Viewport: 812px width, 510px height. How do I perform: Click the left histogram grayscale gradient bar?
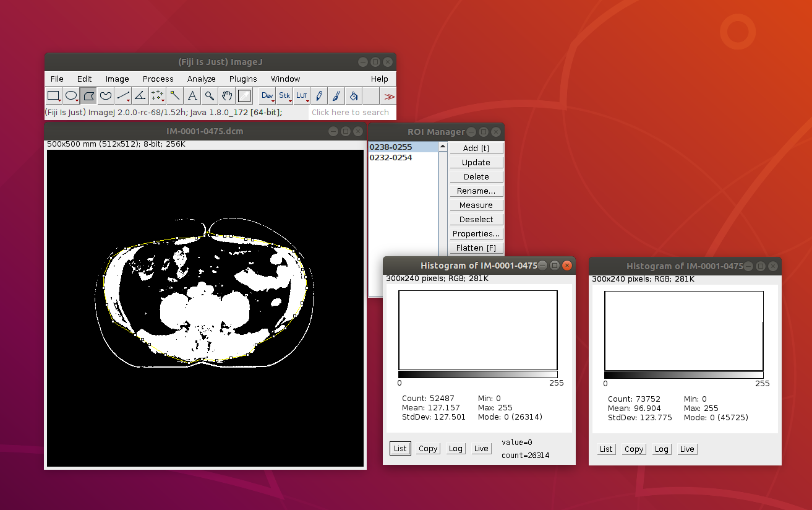click(478, 374)
